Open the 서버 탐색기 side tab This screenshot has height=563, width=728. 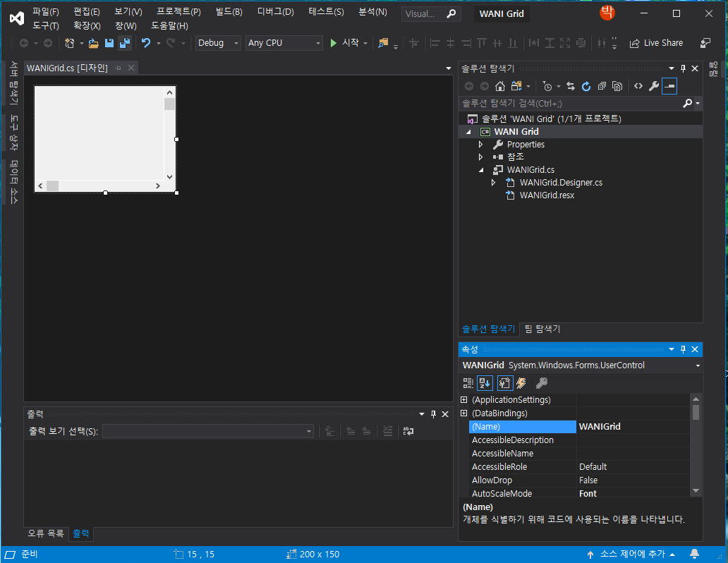point(14,83)
